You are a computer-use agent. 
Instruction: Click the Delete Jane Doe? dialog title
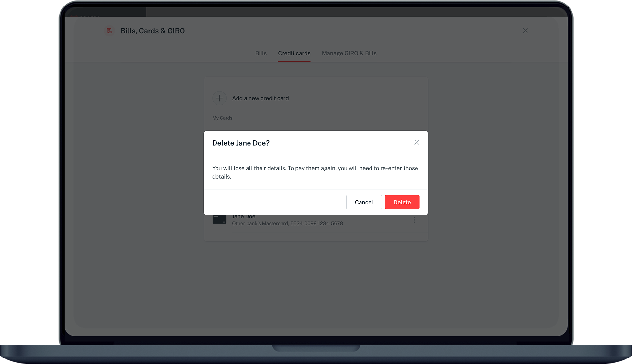[241, 143]
